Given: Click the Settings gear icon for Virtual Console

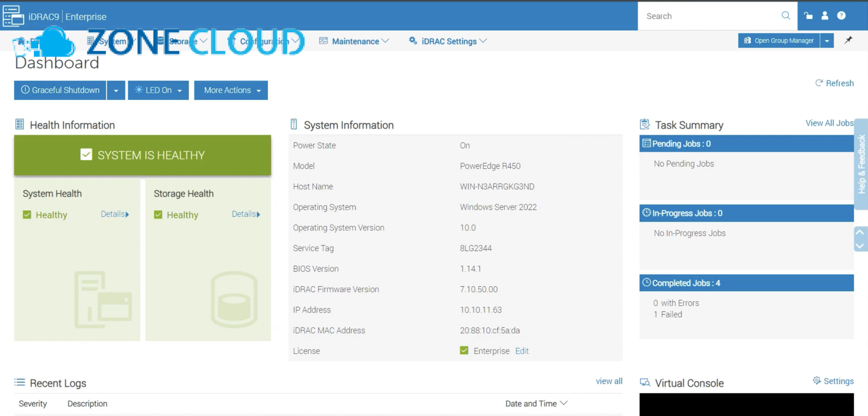Looking at the screenshot, I should 817,380.
